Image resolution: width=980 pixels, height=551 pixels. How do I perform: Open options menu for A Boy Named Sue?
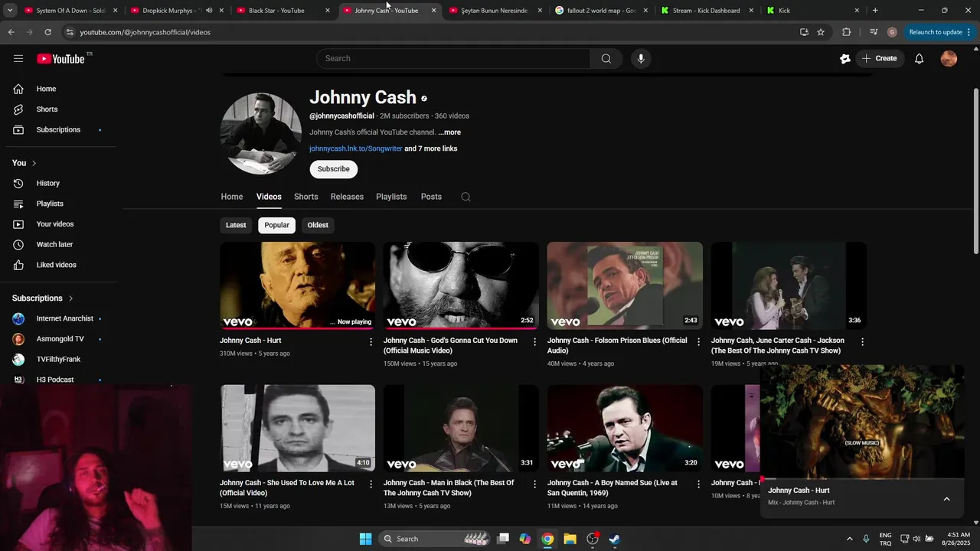[698, 484]
